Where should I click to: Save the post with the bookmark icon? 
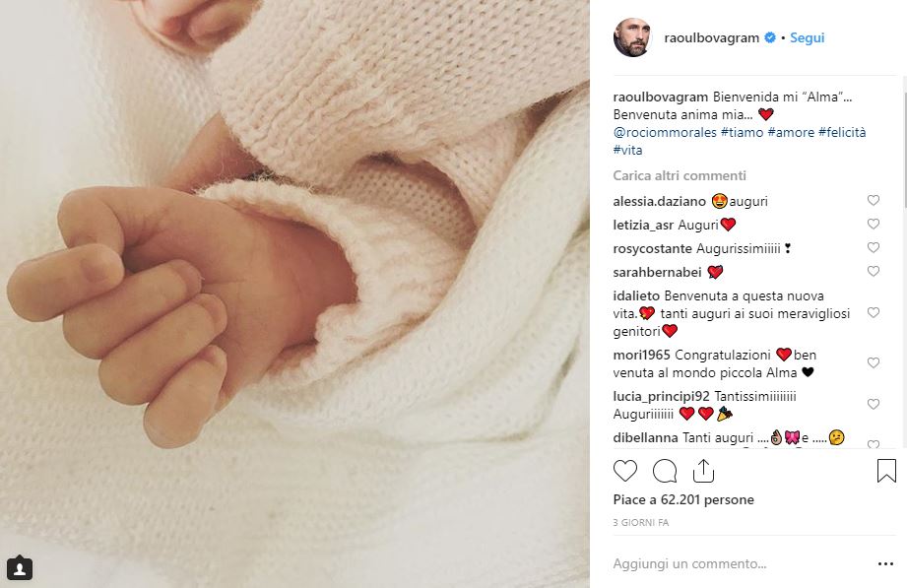[886, 471]
